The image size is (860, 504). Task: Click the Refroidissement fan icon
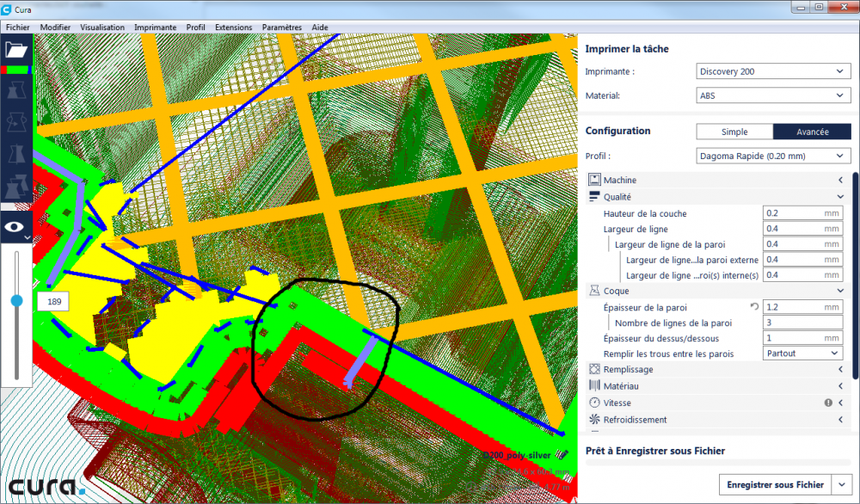[x=594, y=420]
